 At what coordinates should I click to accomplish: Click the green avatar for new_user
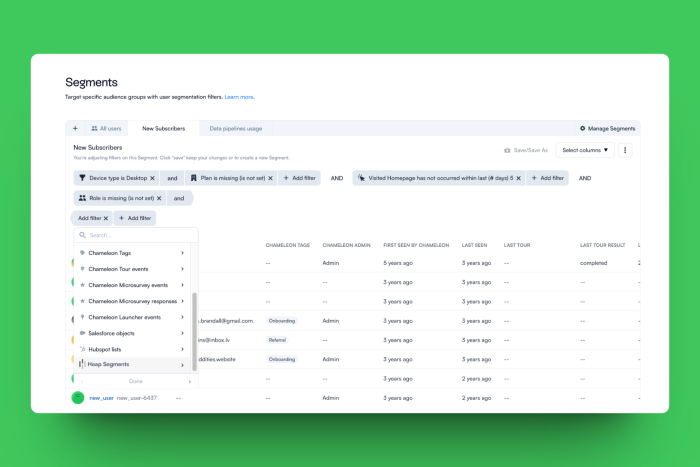click(x=78, y=397)
